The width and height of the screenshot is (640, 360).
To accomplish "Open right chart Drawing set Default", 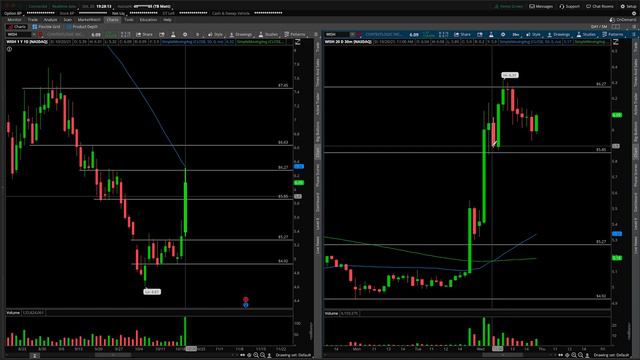I will click(611, 356).
